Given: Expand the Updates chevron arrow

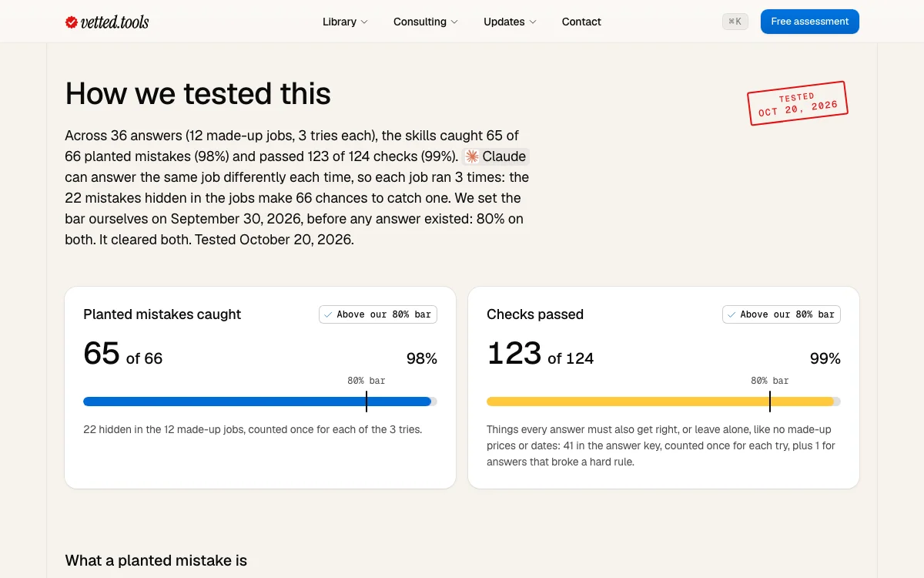Looking at the screenshot, I should click(533, 22).
